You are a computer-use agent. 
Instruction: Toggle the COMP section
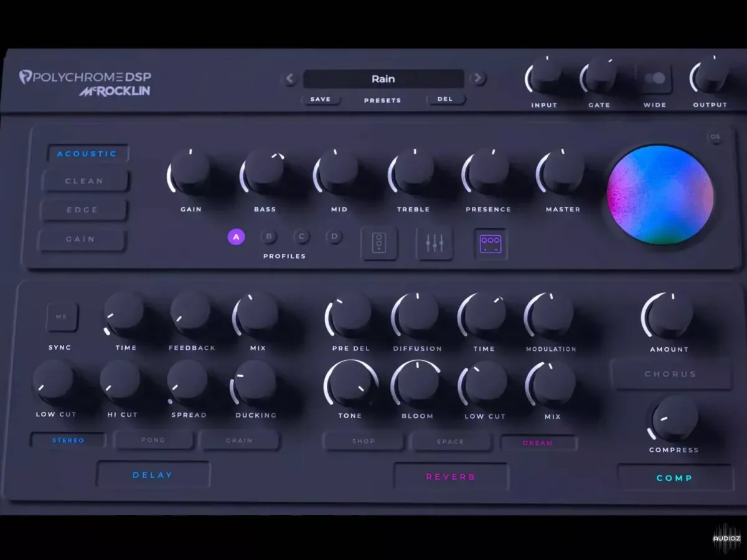click(675, 478)
